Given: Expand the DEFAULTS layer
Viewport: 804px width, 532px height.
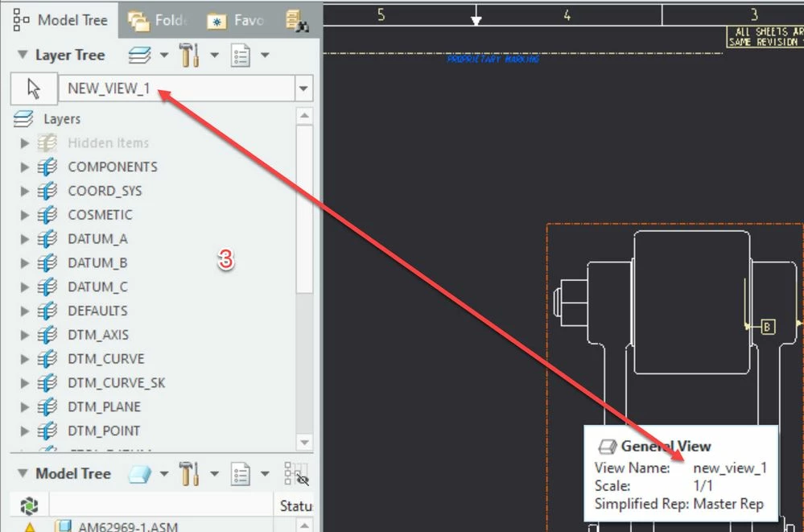Looking at the screenshot, I should (x=25, y=311).
